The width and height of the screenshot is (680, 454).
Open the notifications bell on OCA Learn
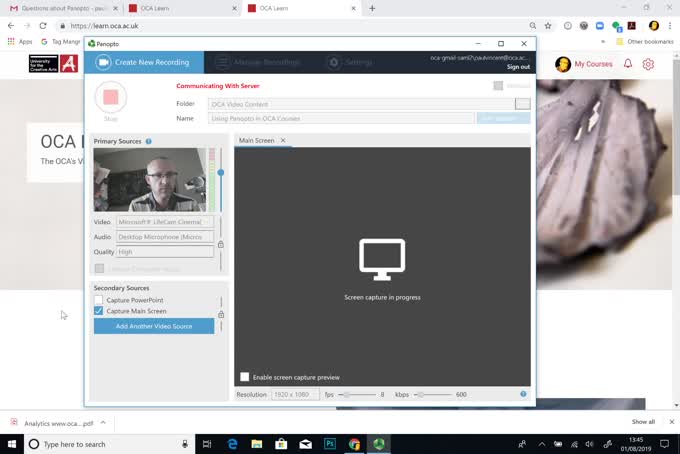point(628,64)
